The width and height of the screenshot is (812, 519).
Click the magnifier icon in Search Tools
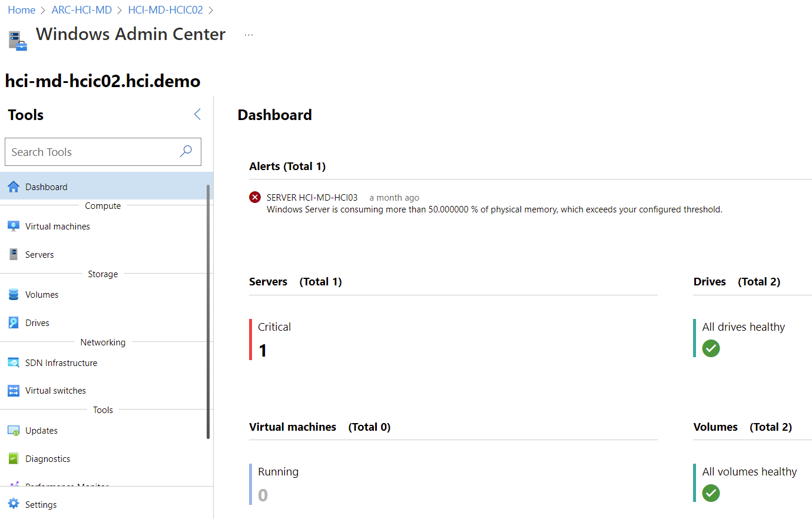point(185,151)
